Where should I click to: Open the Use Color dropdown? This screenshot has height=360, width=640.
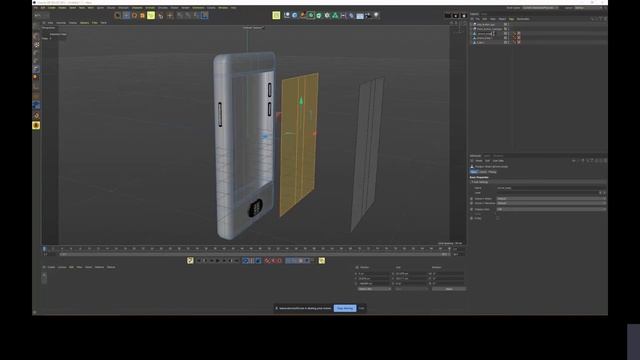click(x=551, y=209)
